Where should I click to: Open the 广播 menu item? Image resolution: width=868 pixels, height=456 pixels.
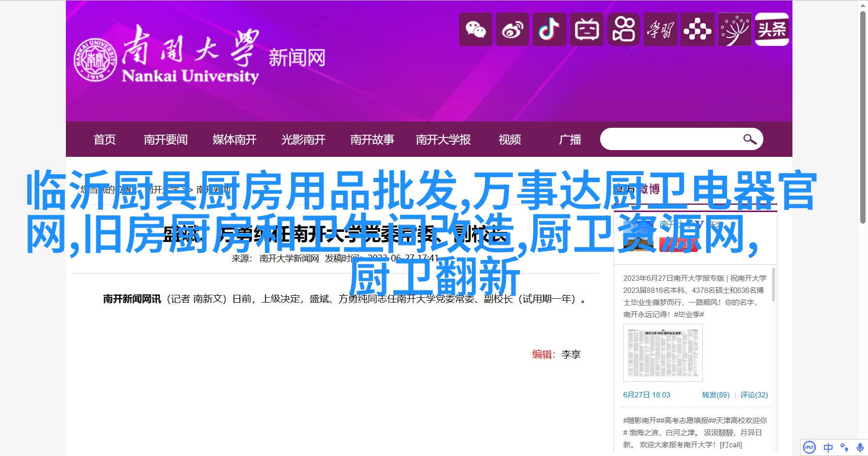click(x=570, y=139)
